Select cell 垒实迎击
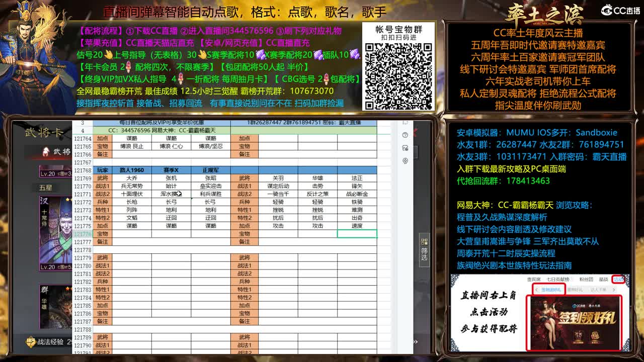Screen dimensions: 644x362 click(x=210, y=186)
